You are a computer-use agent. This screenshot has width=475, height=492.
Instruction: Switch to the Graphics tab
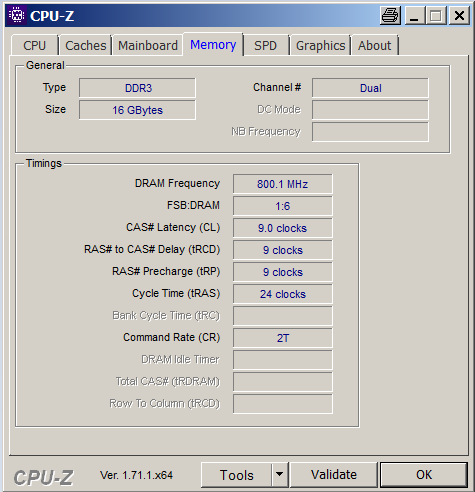[x=321, y=46]
